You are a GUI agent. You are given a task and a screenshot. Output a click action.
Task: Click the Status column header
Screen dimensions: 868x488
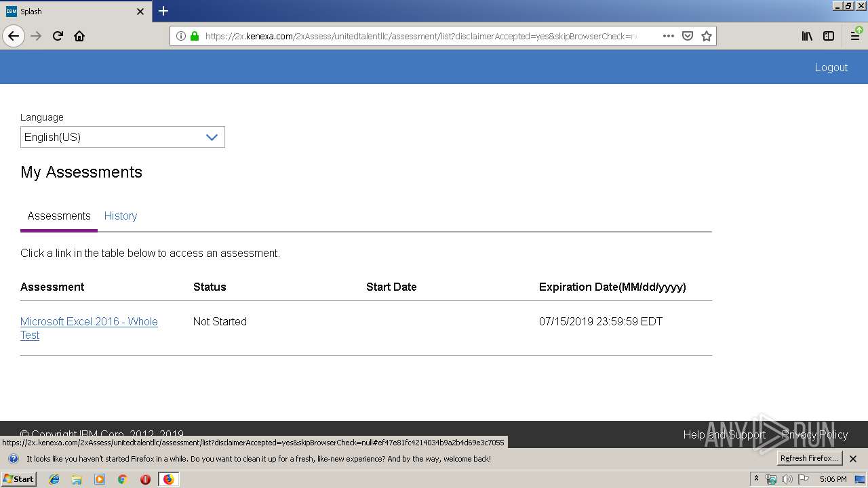point(210,287)
